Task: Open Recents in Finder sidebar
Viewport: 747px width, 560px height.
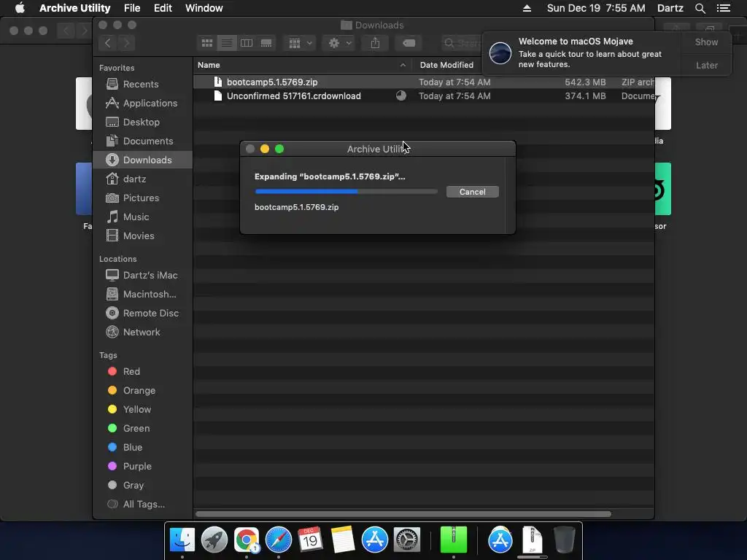Action: click(142, 85)
